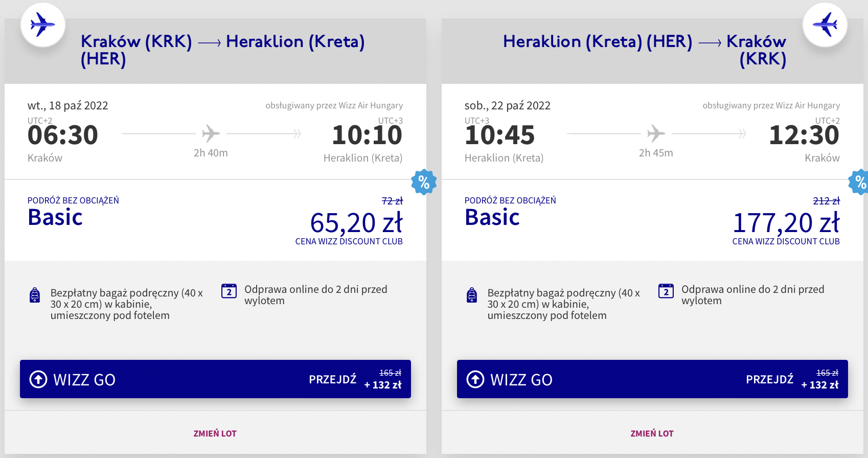This screenshot has width=868, height=458.
Task: Click the return flight airplane icon
Action: pos(825,25)
